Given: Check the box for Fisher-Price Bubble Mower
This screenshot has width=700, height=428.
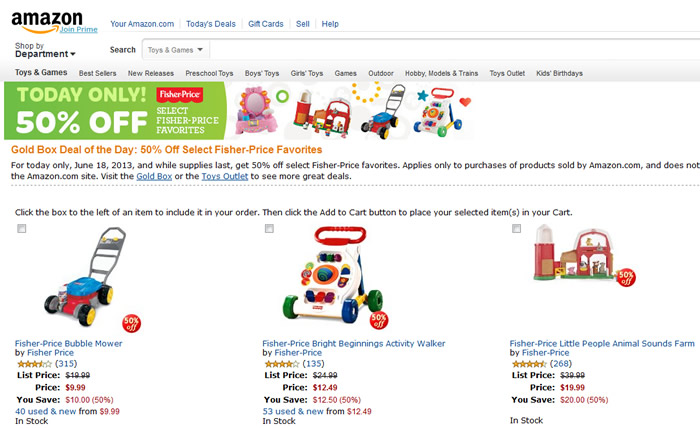Looking at the screenshot, I should click(x=21, y=229).
